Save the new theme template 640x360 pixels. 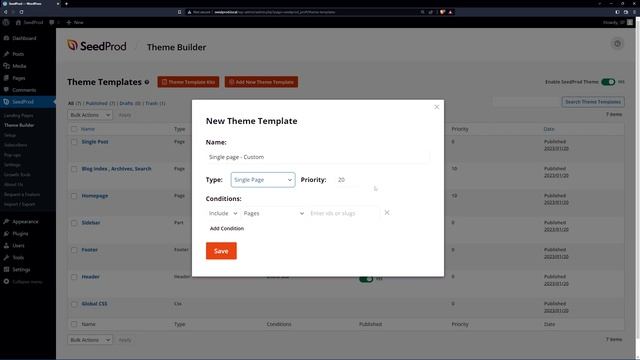tap(221, 251)
